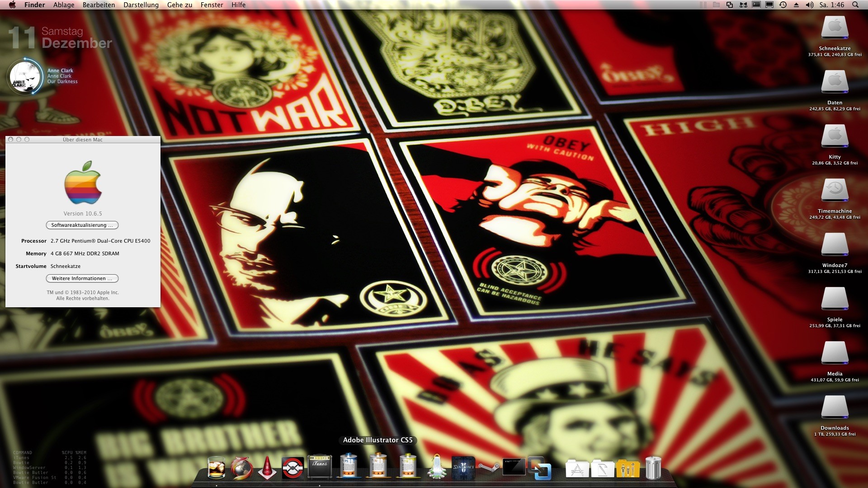This screenshot has height=488, width=868.
Task: Click the Time Machine menu bar icon
Action: point(783,5)
